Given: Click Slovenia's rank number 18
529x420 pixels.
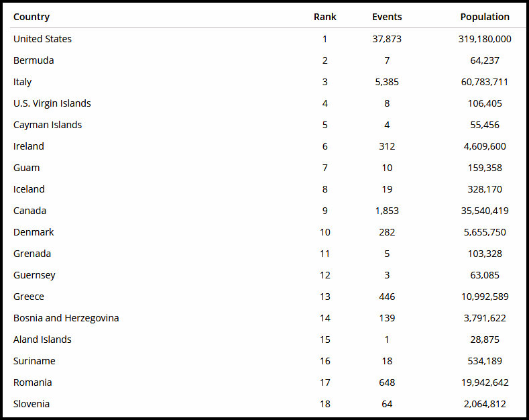Looking at the screenshot, I should (325, 404).
